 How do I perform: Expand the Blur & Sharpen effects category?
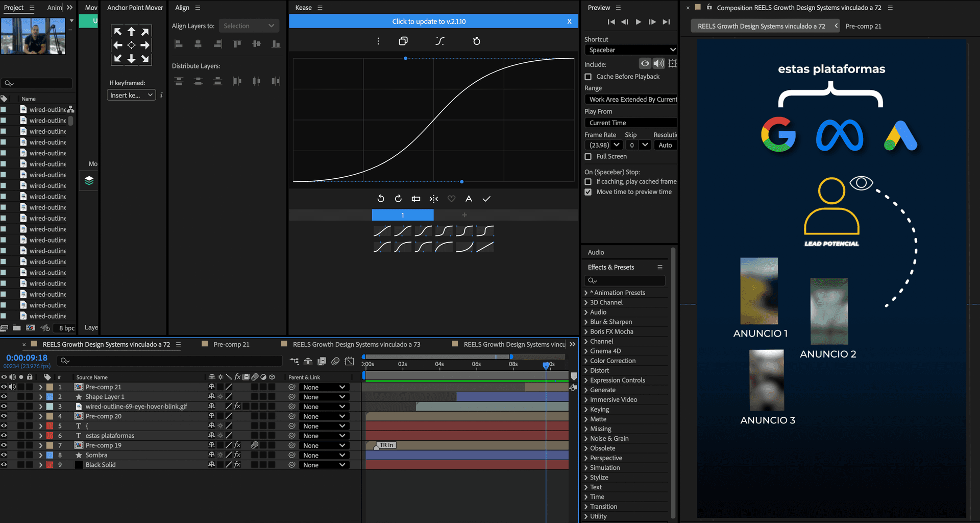coord(586,322)
